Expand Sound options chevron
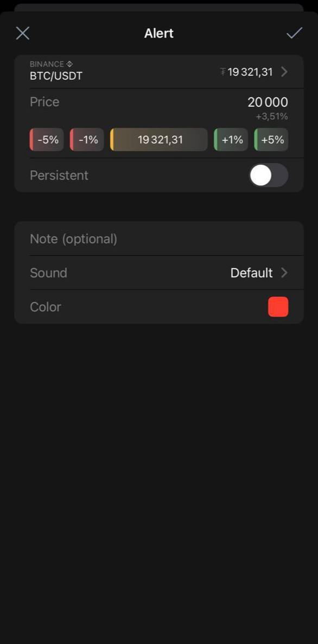The height and width of the screenshot is (644, 318). click(284, 273)
